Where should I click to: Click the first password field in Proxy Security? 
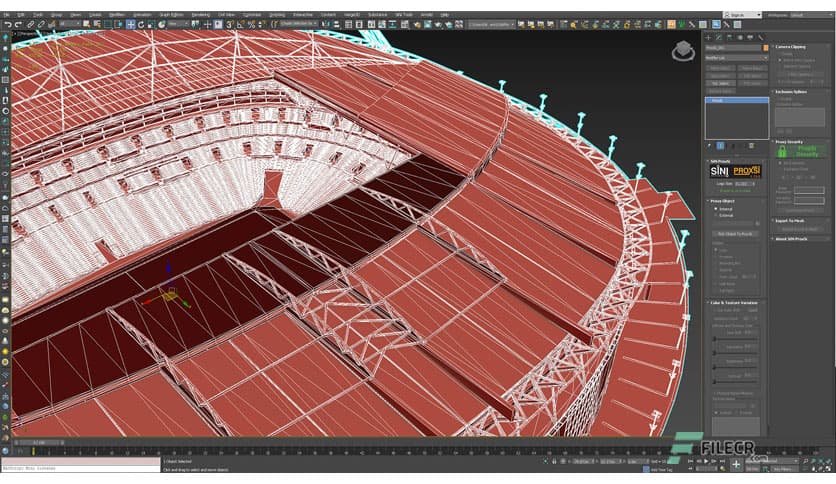point(809,190)
